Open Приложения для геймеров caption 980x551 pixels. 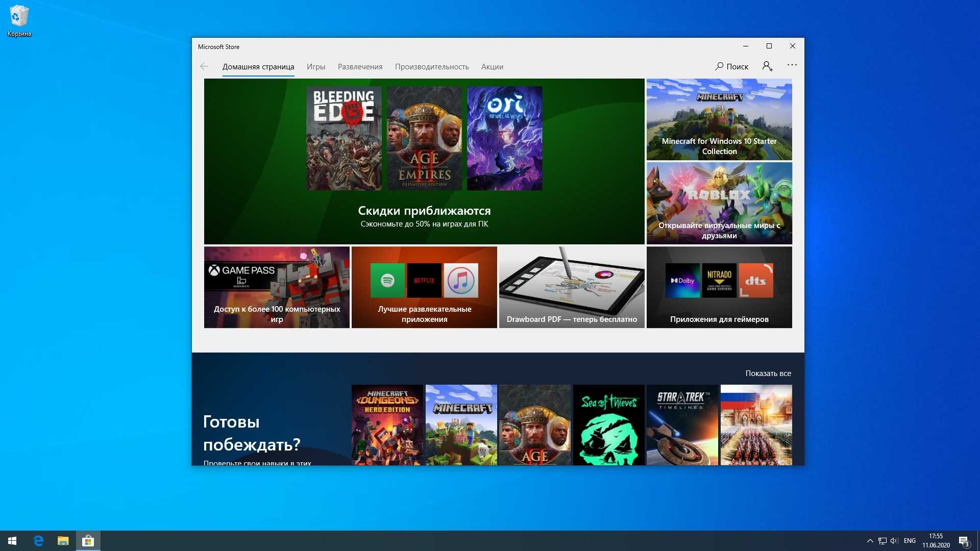[x=719, y=319]
